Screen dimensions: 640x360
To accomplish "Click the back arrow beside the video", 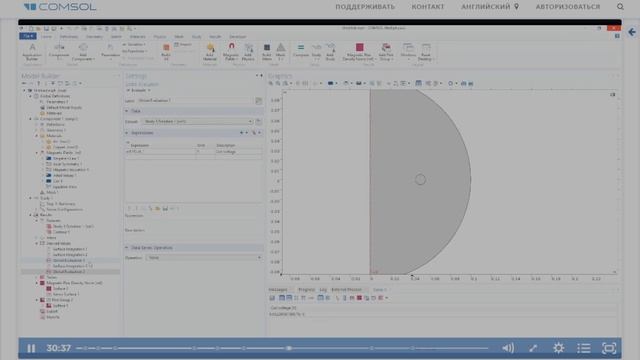I will (x=632, y=32).
